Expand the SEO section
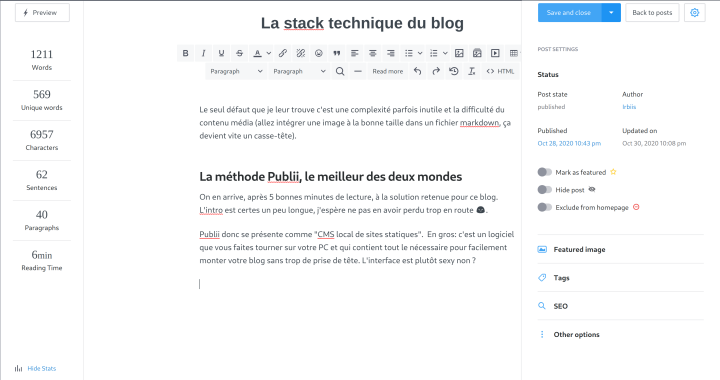Image resolution: width=720 pixels, height=380 pixels. pos(620,306)
